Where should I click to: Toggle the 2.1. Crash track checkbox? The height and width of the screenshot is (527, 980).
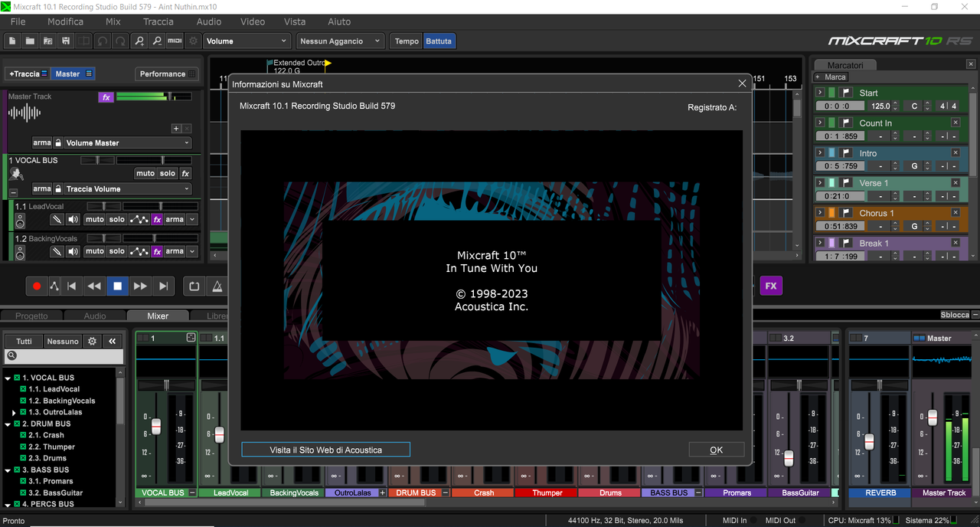[23, 435]
